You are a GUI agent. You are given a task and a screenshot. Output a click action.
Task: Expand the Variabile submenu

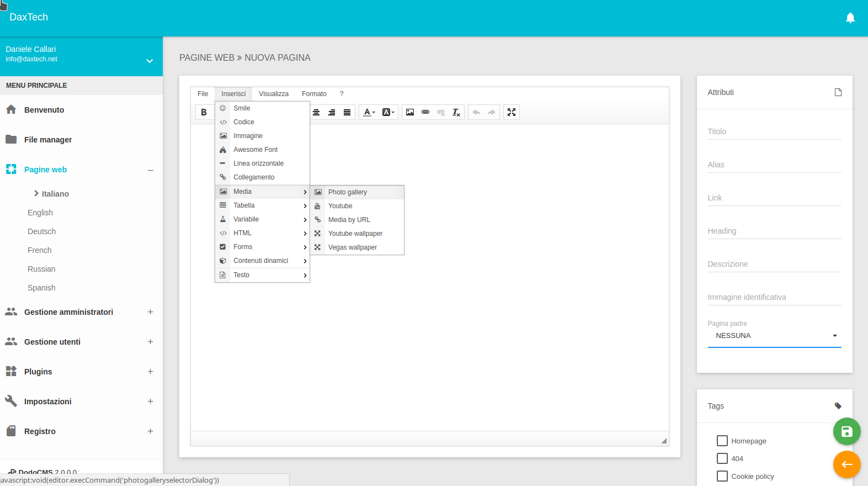[x=262, y=219]
